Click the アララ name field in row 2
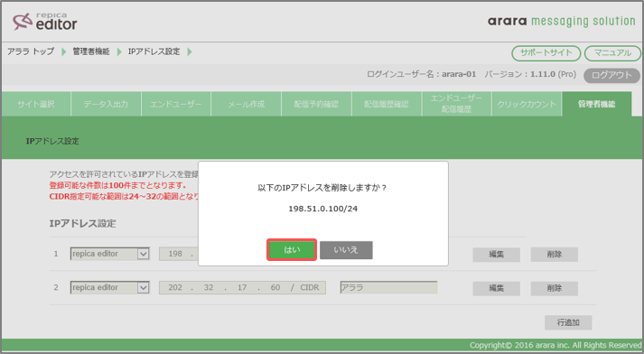This screenshot has height=354, width=644. pos(388,287)
